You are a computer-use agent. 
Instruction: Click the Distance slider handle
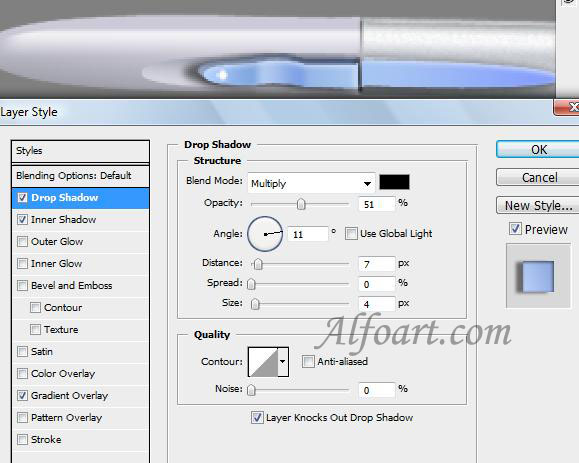pyautogui.click(x=258, y=264)
